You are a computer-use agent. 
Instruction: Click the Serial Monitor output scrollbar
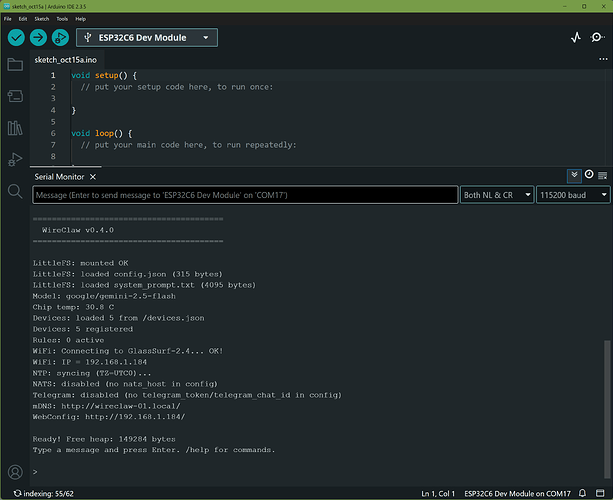(607, 409)
